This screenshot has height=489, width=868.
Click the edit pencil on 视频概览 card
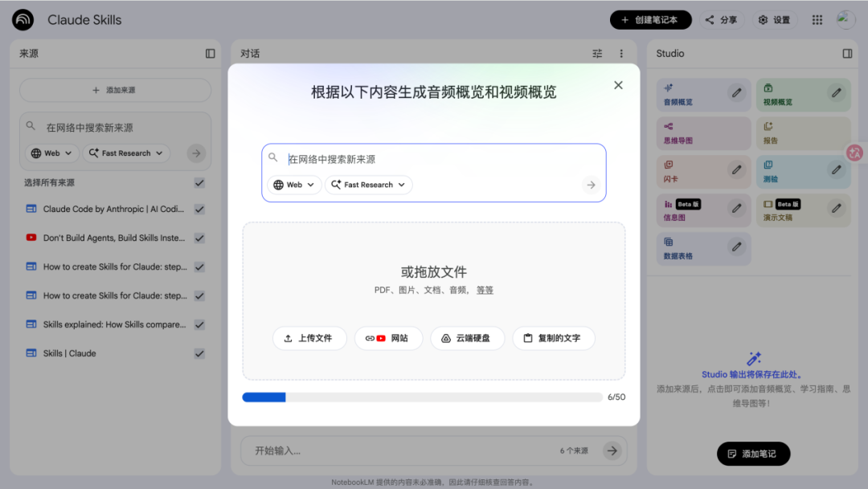pos(837,93)
